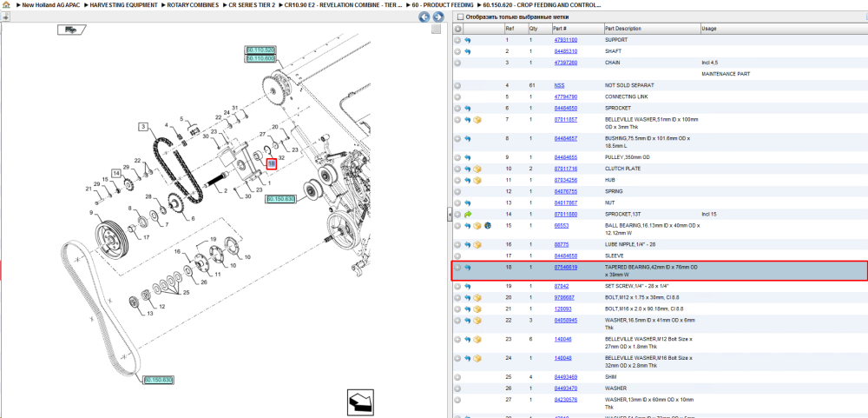Open part number link 87546619
The image size is (868, 418).
(x=566, y=267)
